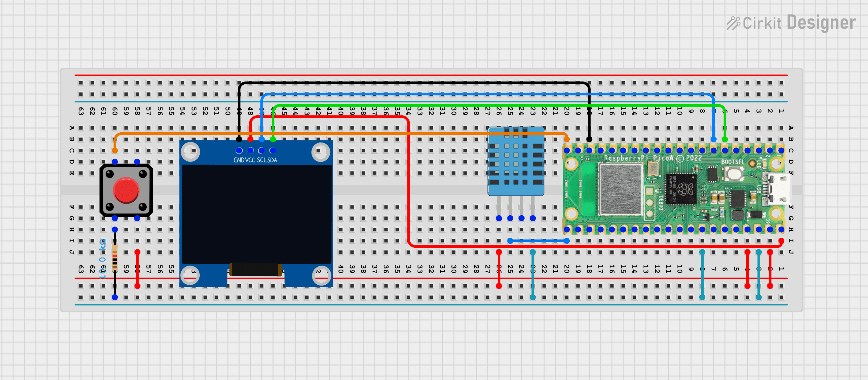The width and height of the screenshot is (868, 380).
Task: Click the OLED display black screen
Action: pyautogui.click(x=256, y=214)
